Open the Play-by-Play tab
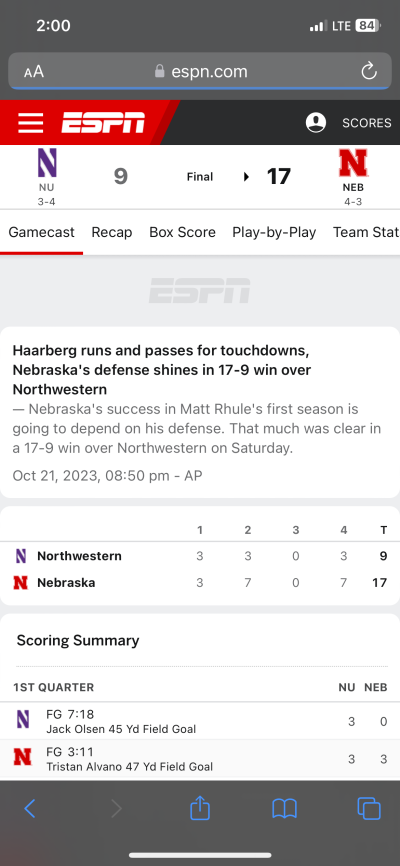The image size is (400, 866). (274, 233)
